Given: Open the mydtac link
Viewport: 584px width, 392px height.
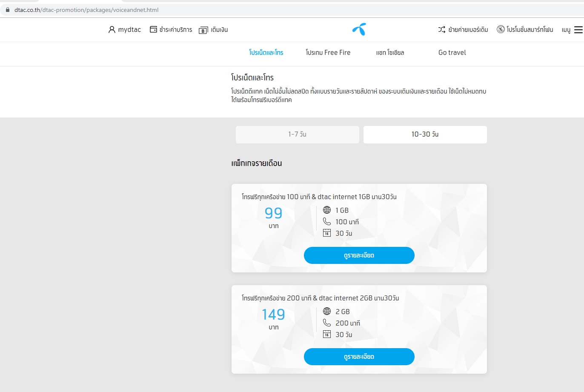Looking at the screenshot, I should click(x=129, y=30).
